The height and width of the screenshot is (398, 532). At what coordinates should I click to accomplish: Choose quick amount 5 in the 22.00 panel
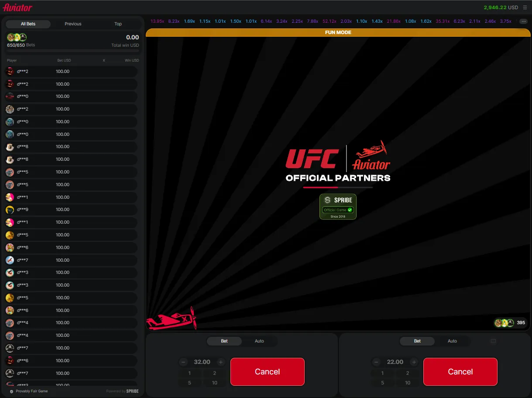click(x=382, y=383)
